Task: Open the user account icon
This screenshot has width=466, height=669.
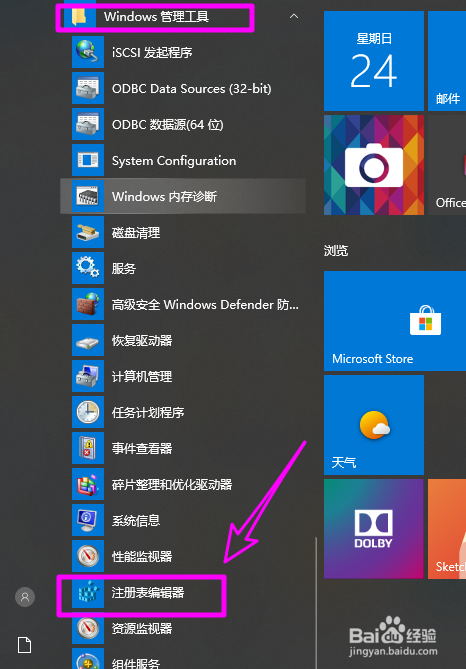Action: click(x=25, y=597)
